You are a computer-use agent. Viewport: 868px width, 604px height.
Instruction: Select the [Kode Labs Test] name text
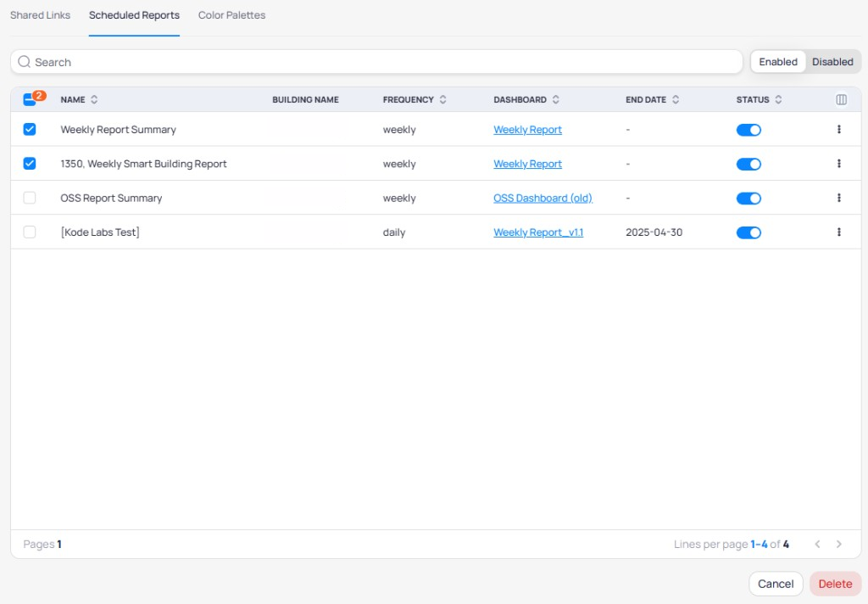click(100, 232)
